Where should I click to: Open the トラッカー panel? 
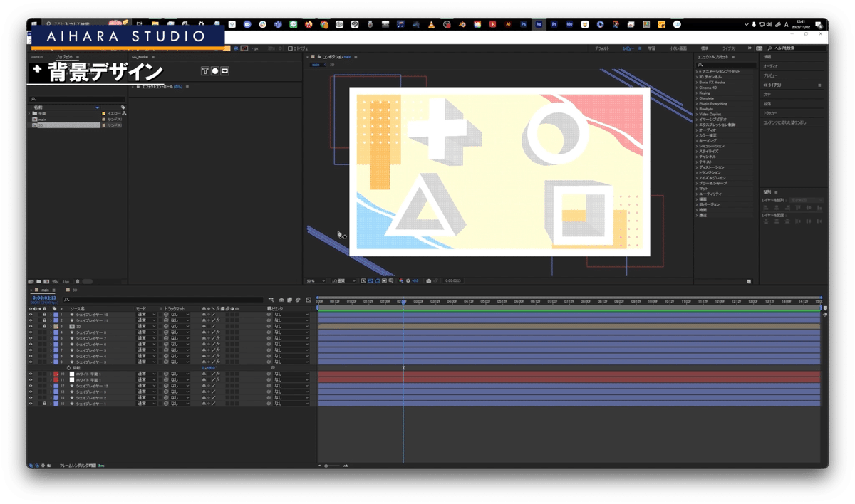770,113
